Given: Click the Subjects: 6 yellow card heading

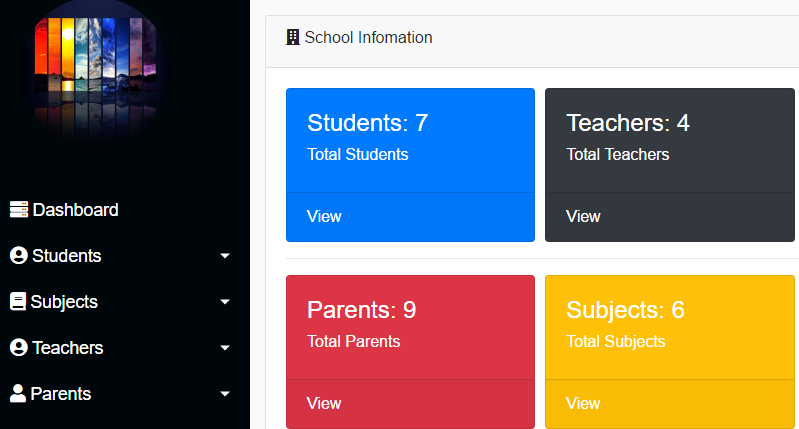Looking at the screenshot, I should pos(625,310).
